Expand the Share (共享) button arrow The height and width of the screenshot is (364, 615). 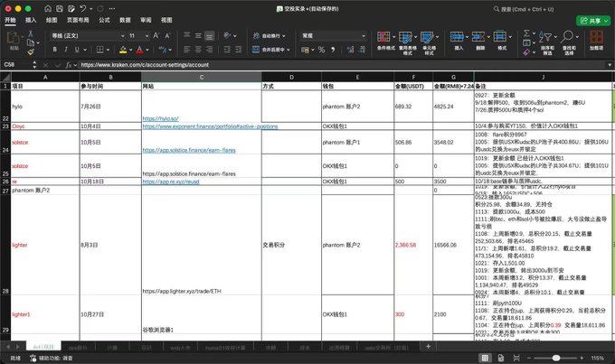pos(606,21)
